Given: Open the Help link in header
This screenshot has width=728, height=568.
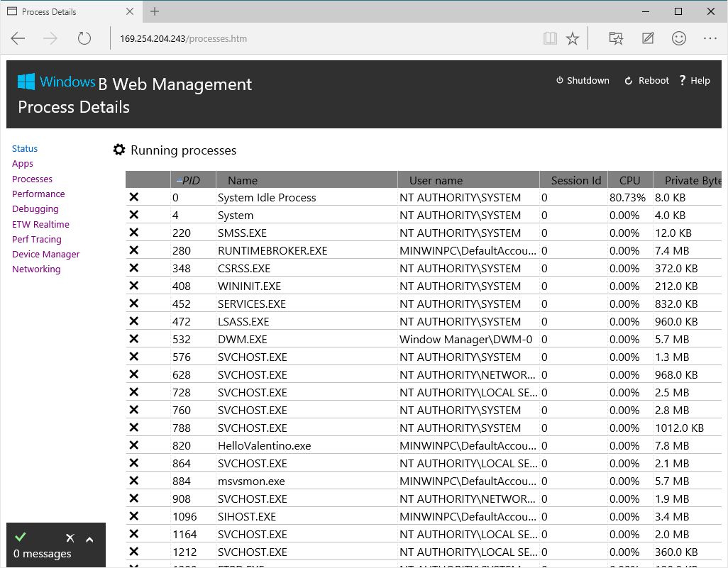Looking at the screenshot, I should tap(695, 81).
